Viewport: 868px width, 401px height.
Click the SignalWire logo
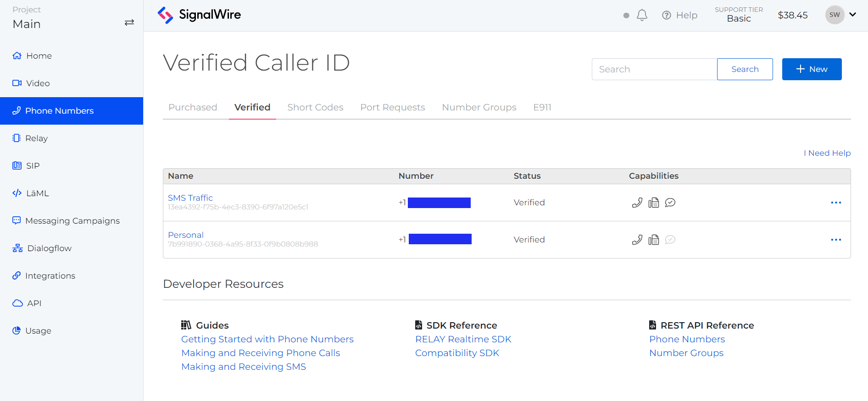[x=199, y=15]
